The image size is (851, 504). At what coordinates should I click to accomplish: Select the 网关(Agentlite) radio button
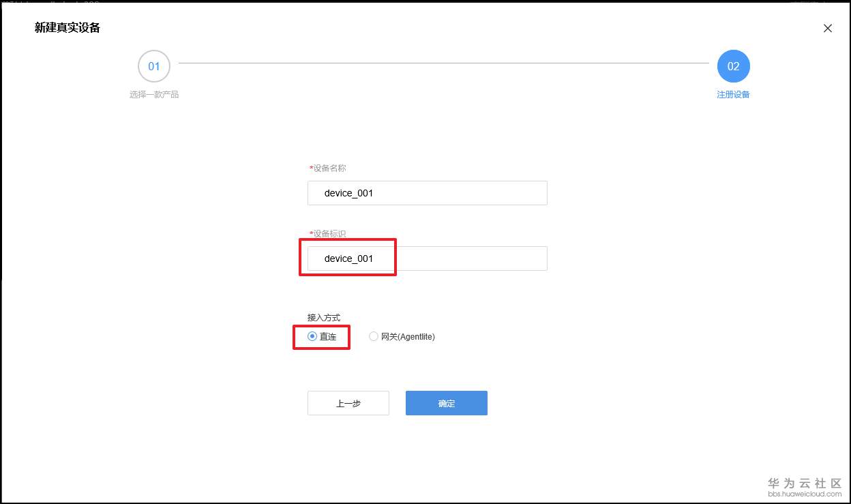point(374,336)
